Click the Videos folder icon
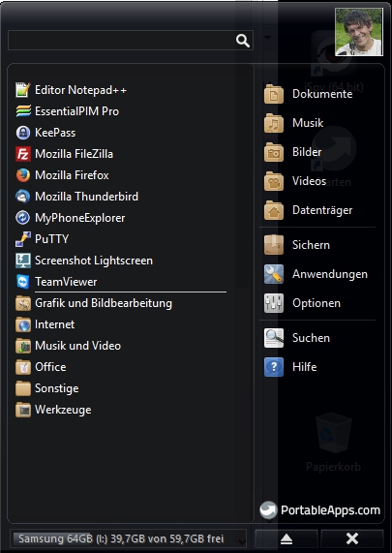 pyautogui.click(x=274, y=181)
